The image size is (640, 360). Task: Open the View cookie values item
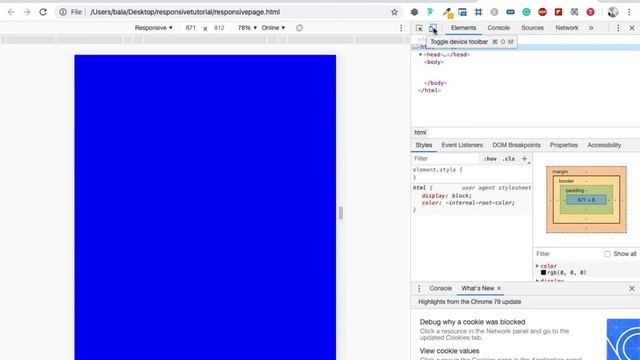(x=449, y=351)
